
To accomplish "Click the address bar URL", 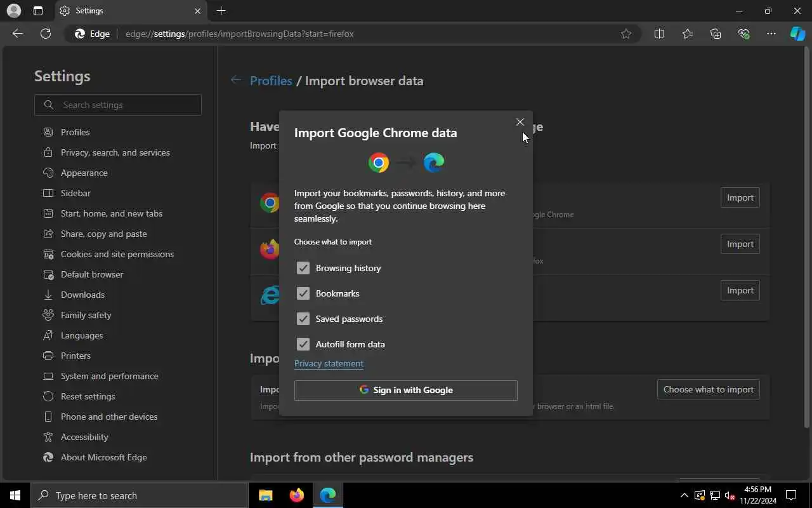I will 239,34.
